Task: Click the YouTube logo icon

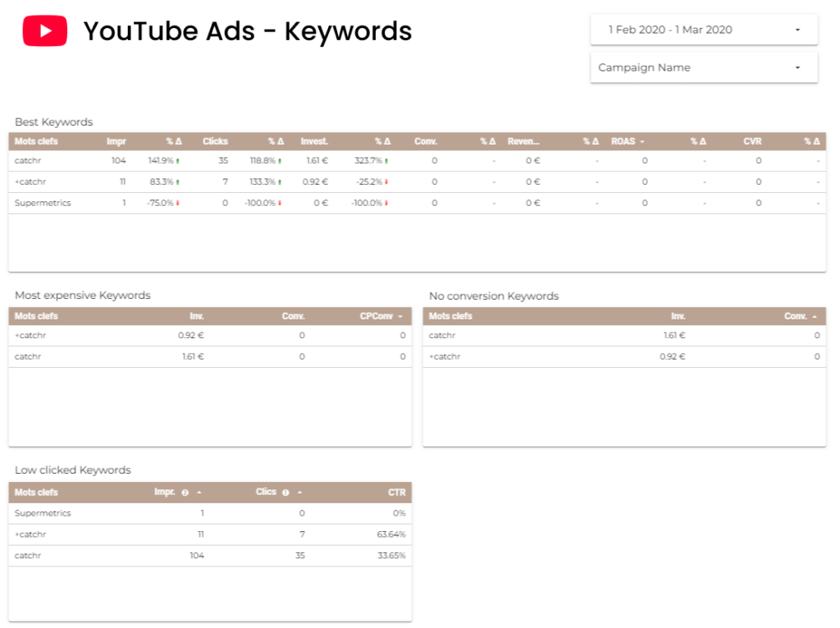Action: tap(44, 31)
